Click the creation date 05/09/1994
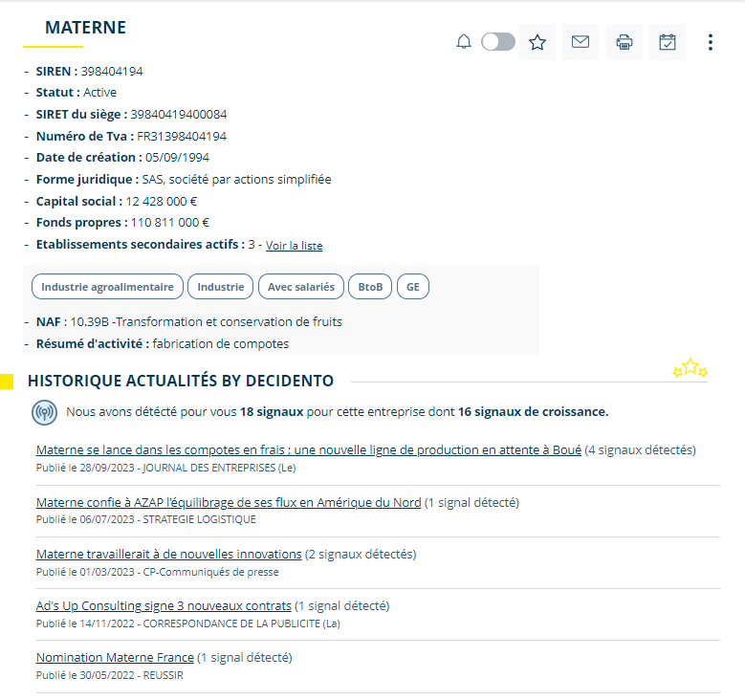 (x=177, y=157)
